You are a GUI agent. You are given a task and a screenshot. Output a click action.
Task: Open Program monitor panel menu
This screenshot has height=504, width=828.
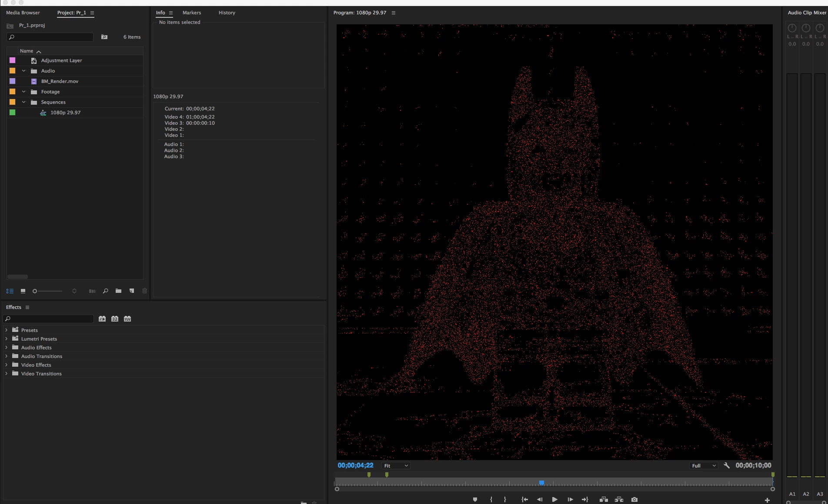pos(394,13)
